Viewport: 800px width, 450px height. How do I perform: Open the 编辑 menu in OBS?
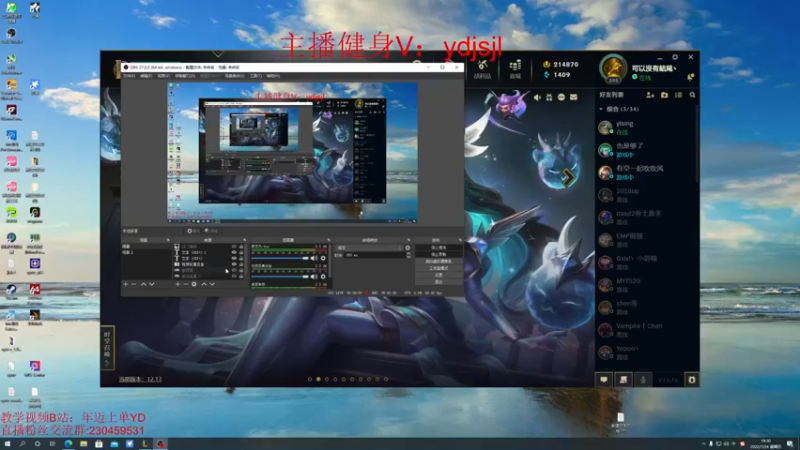coord(146,76)
